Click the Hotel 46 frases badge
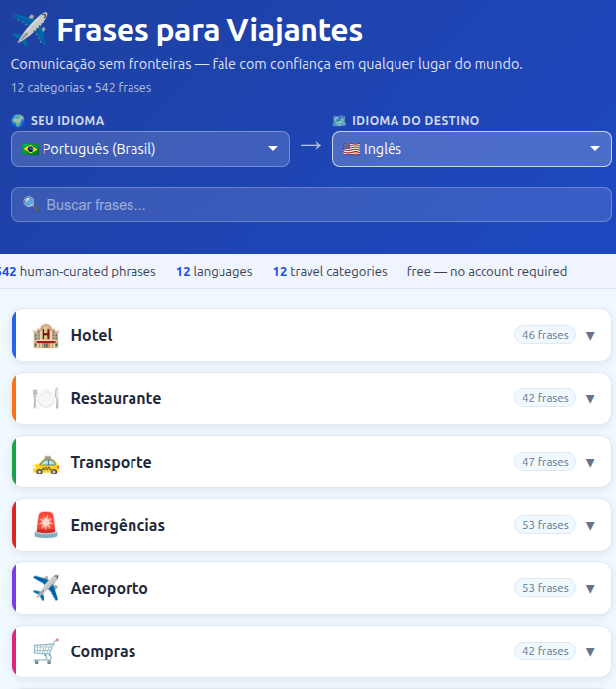Screen dimensions: 616x689 click(x=545, y=335)
